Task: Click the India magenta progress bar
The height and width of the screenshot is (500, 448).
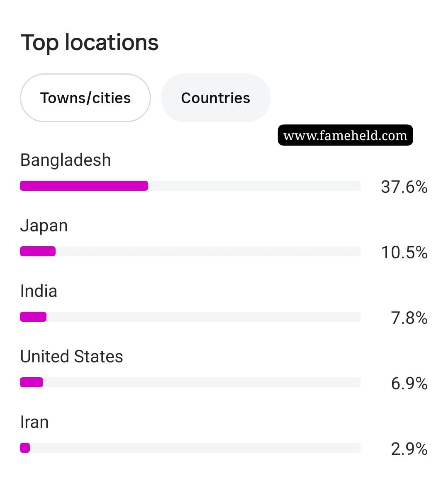Action: pyautogui.click(x=33, y=317)
